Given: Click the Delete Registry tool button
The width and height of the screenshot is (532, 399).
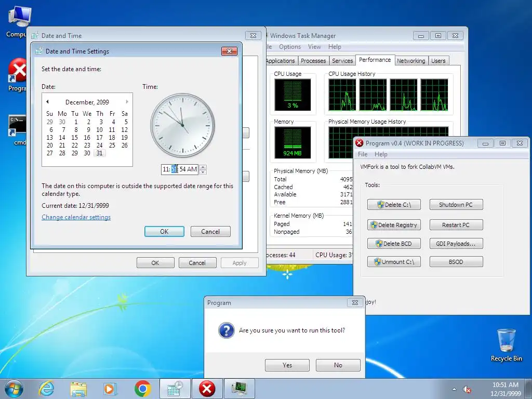Looking at the screenshot, I should pyautogui.click(x=394, y=224).
